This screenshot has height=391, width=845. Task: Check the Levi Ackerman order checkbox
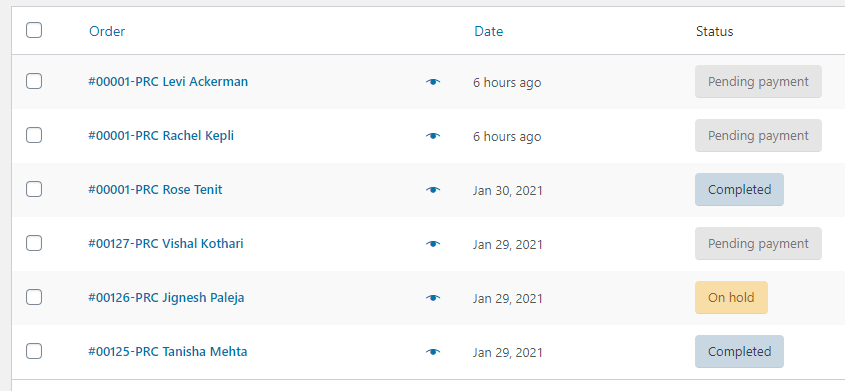click(34, 81)
